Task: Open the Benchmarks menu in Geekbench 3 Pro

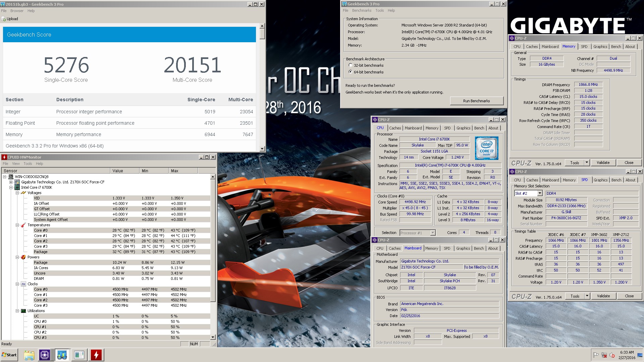Action: pyautogui.click(x=362, y=10)
